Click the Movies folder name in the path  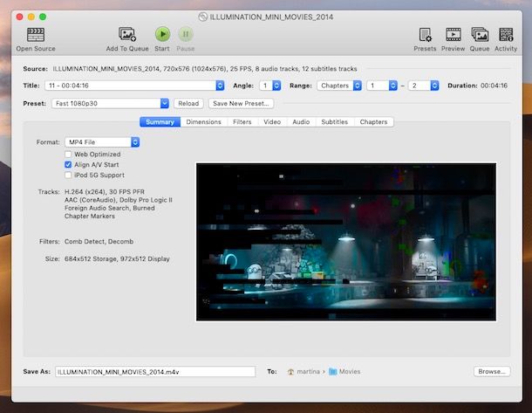coord(350,372)
